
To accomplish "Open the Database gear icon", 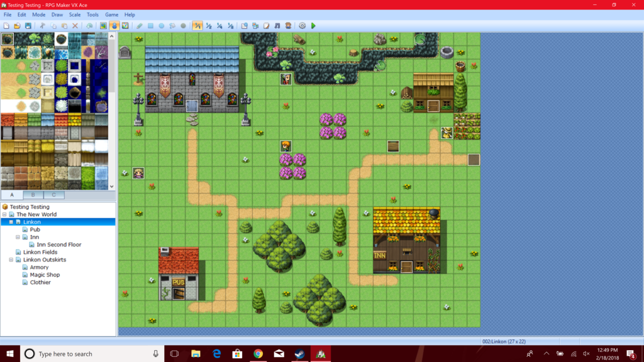I will [302, 26].
